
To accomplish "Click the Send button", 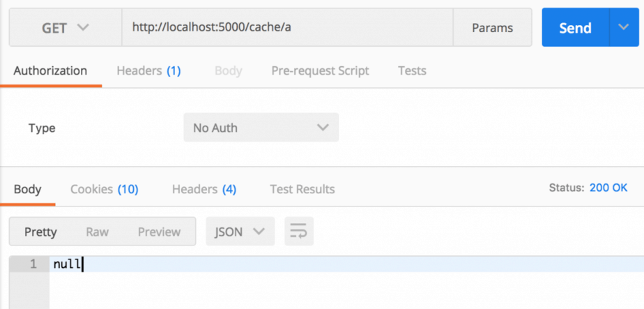I will (575, 28).
